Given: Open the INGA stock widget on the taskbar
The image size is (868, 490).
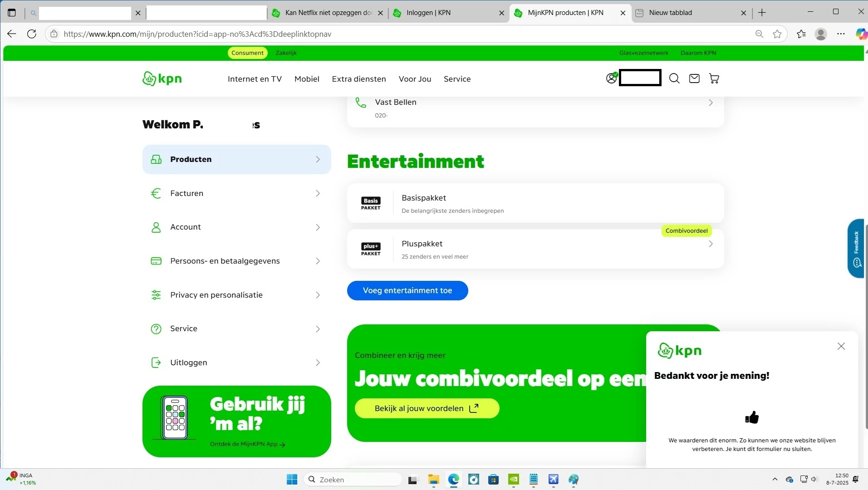Looking at the screenshot, I should tap(21, 479).
